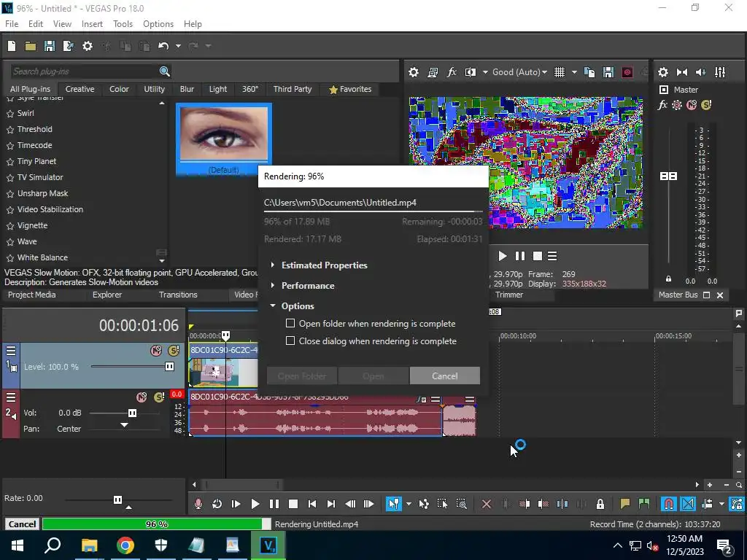Select the Vignette plug-in
This screenshot has width=747, height=560.
32,225
